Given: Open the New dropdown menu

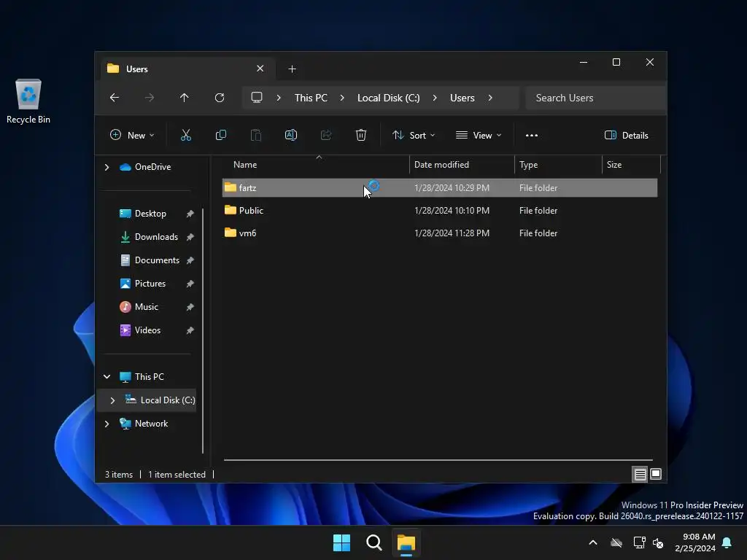Looking at the screenshot, I should pos(132,135).
